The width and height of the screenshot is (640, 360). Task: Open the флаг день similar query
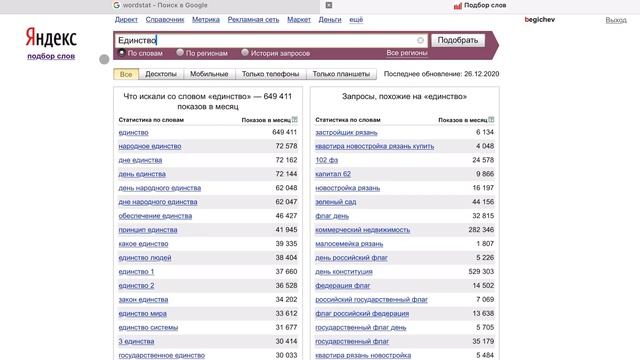pyautogui.click(x=332, y=216)
